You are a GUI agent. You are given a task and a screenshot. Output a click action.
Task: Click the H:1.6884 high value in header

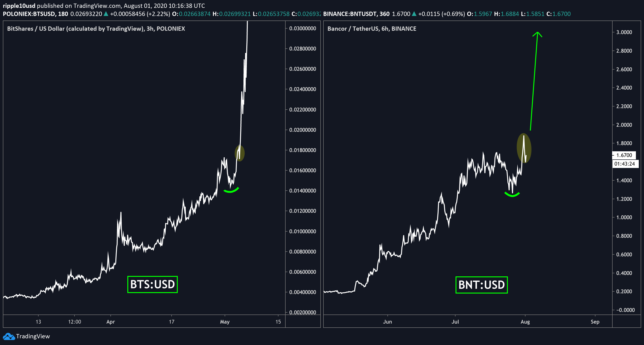tap(506, 14)
